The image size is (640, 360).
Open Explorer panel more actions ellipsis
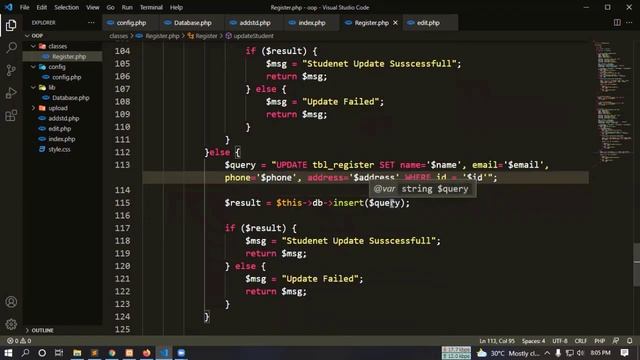click(x=91, y=23)
